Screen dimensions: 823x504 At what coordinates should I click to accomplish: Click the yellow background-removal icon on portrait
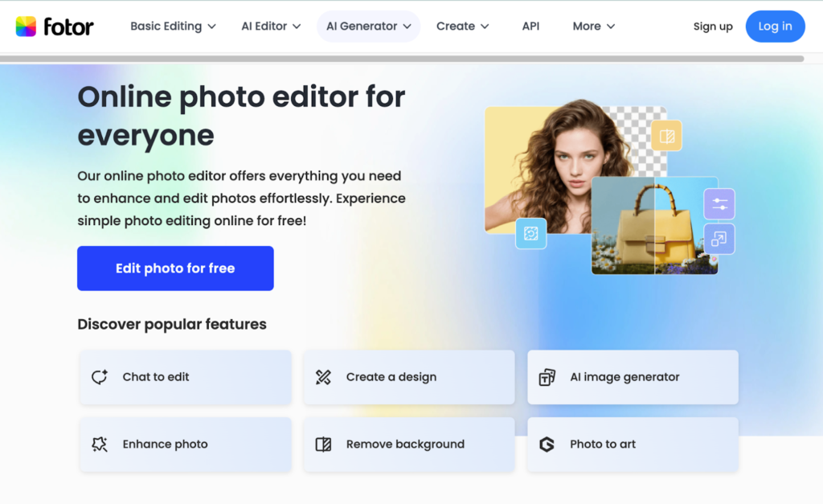point(666,136)
